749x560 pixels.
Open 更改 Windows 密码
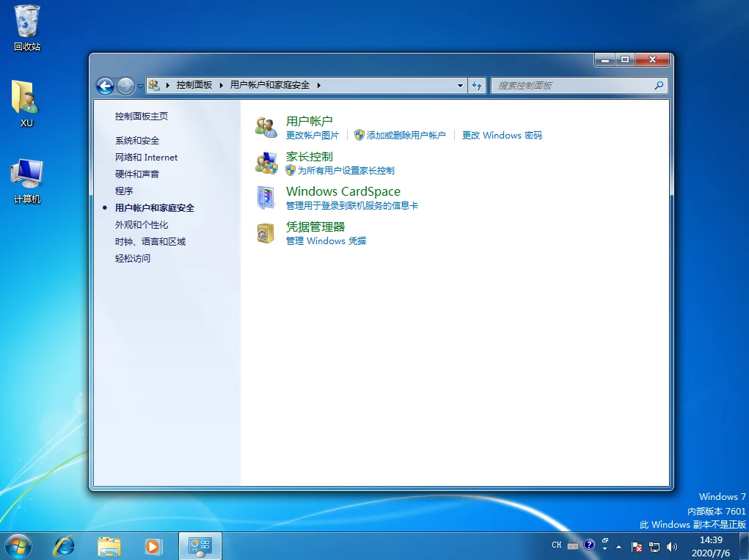tap(502, 135)
